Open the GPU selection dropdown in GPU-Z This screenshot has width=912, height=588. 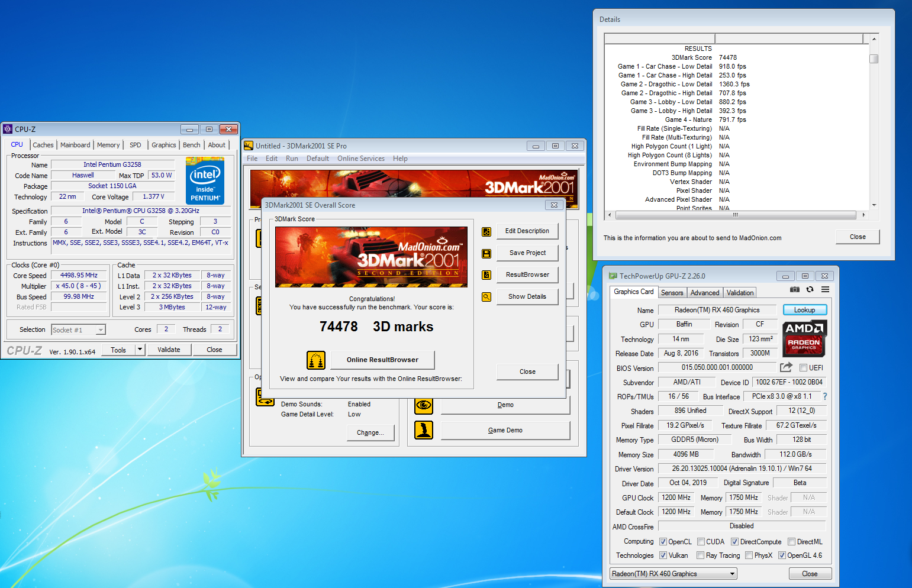tap(673, 573)
